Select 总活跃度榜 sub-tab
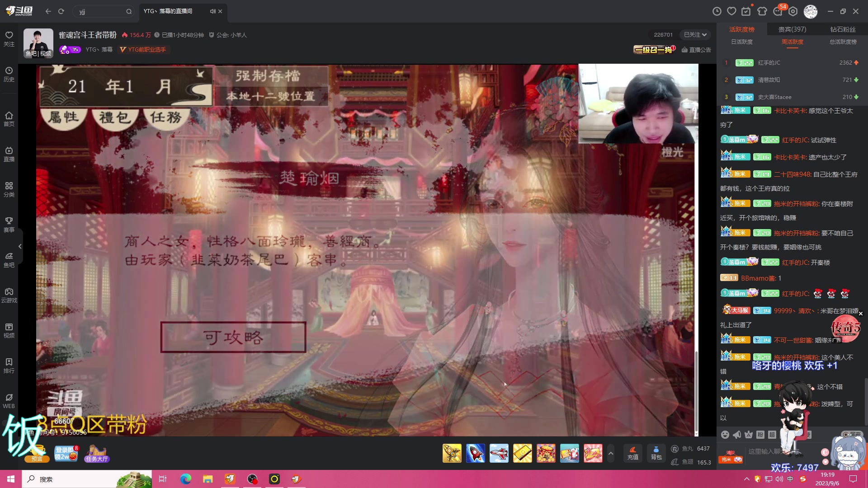This screenshot has height=488, width=868. [x=843, y=42]
